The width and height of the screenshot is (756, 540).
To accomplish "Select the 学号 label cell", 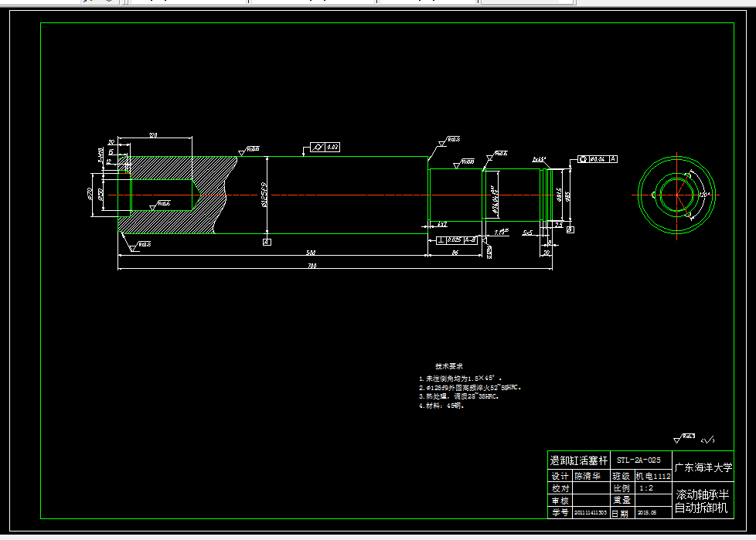I will coord(560,512).
